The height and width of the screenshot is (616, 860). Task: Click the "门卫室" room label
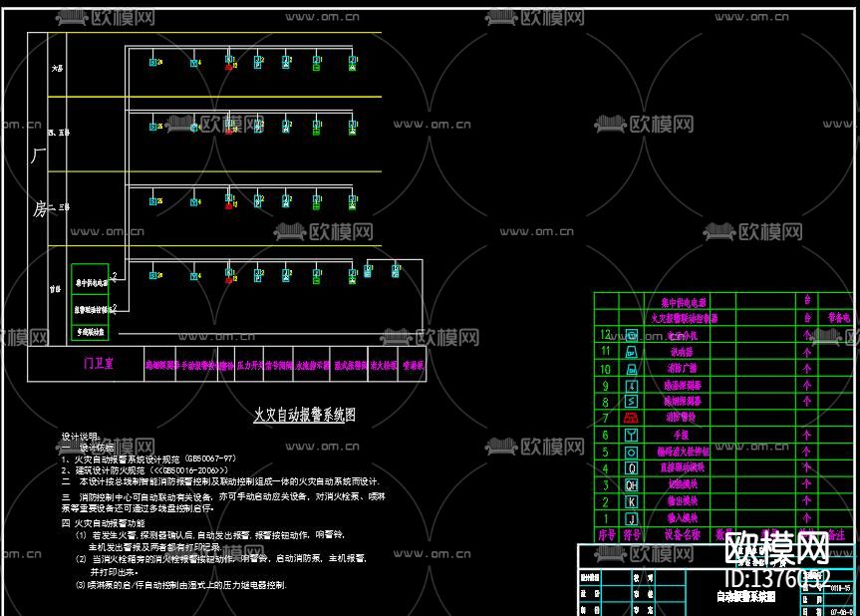[x=100, y=363]
